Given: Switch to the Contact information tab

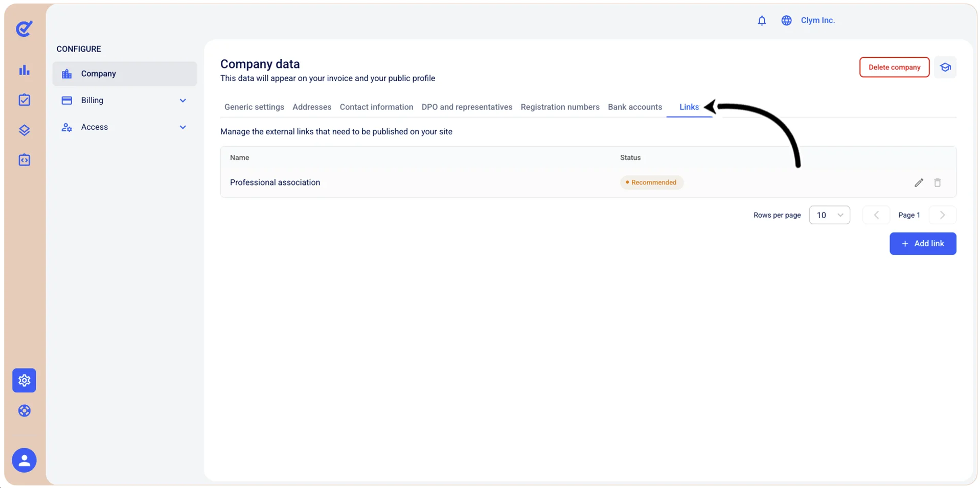Looking at the screenshot, I should pos(376,107).
